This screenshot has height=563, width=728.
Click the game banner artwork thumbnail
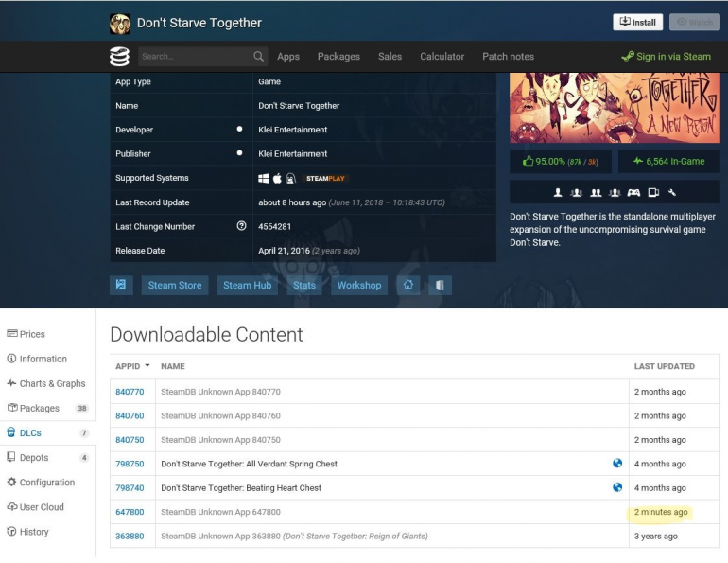(615, 108)
